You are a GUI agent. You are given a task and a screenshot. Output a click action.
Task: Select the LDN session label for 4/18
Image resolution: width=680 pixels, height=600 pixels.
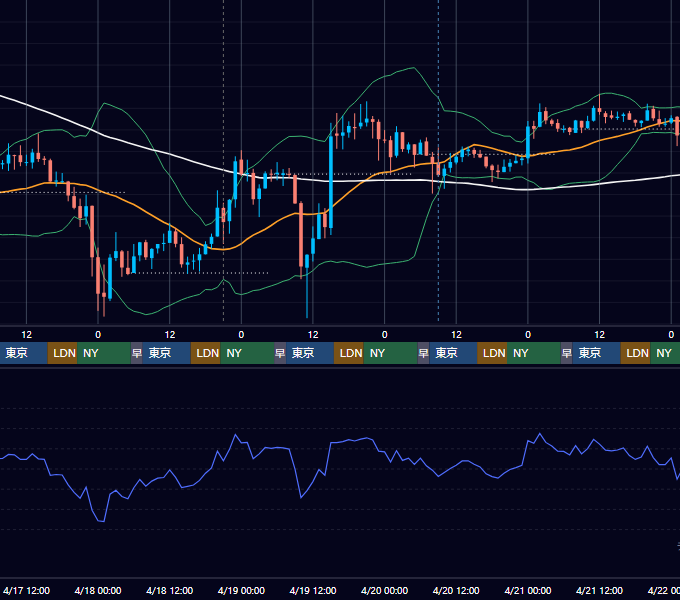[206, 353]
